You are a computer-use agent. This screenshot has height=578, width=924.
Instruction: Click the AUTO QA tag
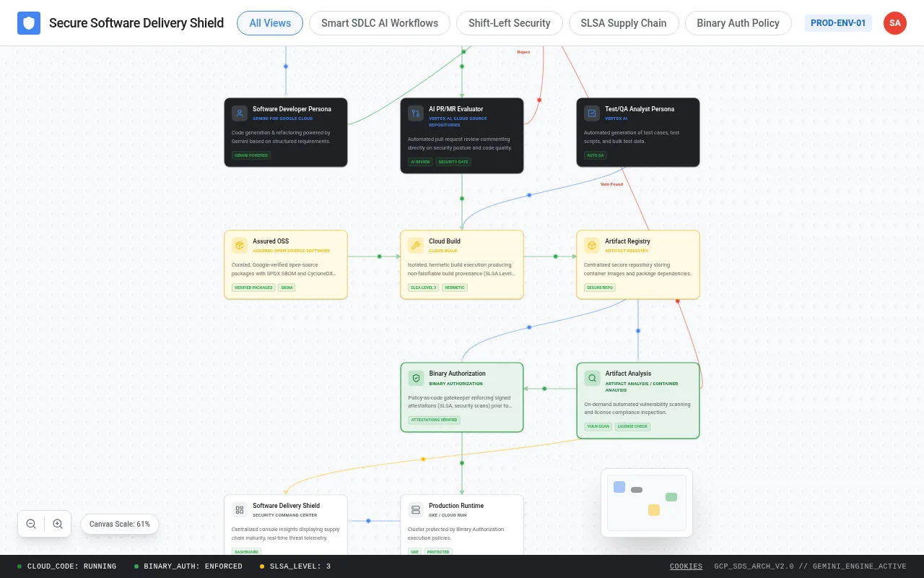596,155
